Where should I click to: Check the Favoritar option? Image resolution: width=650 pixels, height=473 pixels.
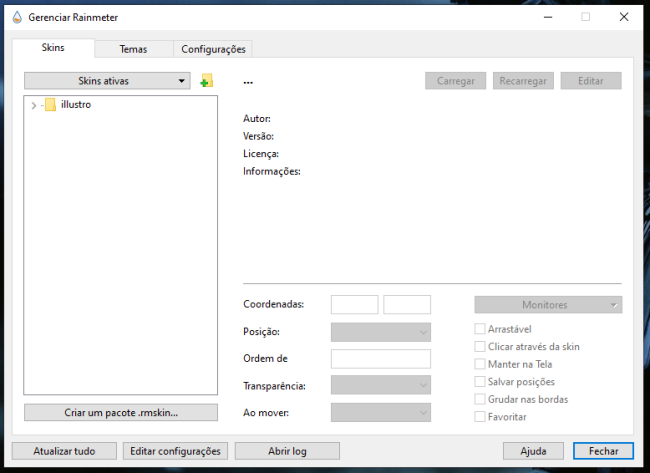[x=480, y=416]
